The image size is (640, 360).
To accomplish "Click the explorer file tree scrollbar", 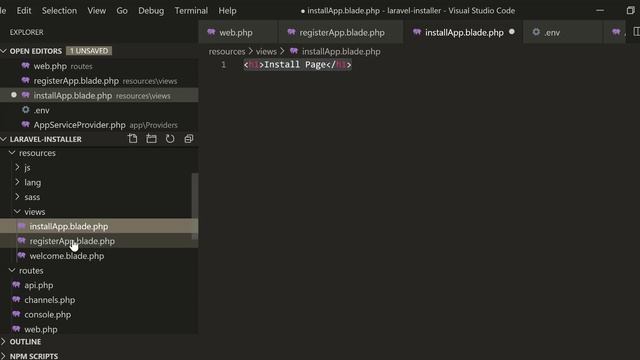I will coord(195,206).
